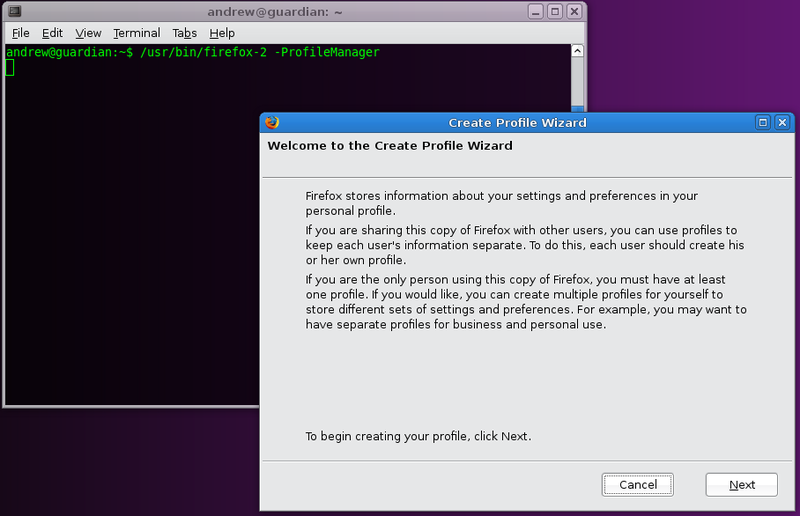Viewport: 800px width, 516px height.
Task: Open the terminal Tabs menu
Action: tap(185, 33)
